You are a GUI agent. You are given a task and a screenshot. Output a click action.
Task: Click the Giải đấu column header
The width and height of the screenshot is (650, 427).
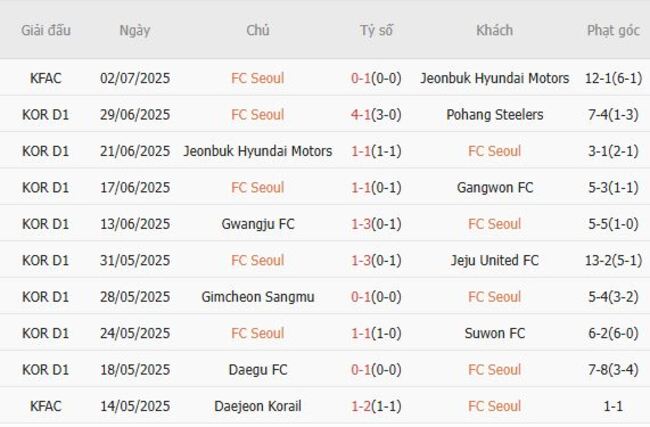[x=46, y=30]
